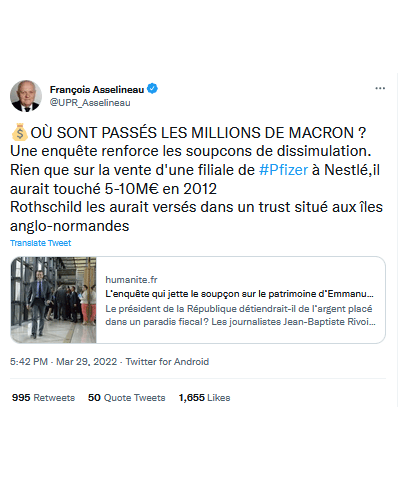Open the link card thumbnail photo
The height and width of the screenshot is (492, 405).
(x=54, y=300)
